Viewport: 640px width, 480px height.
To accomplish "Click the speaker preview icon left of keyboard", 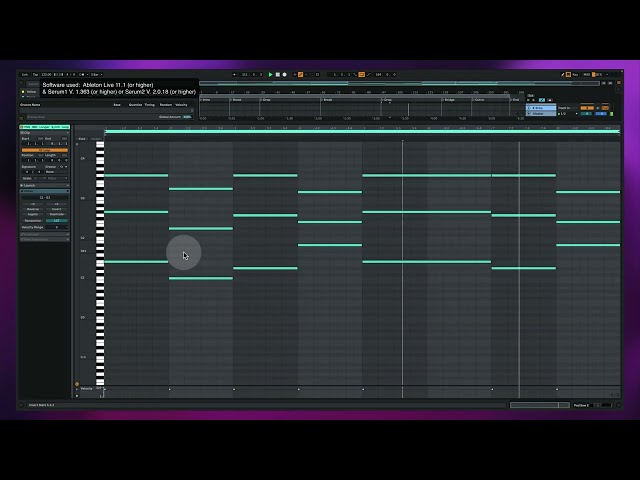I will click(x=77, y=144).
